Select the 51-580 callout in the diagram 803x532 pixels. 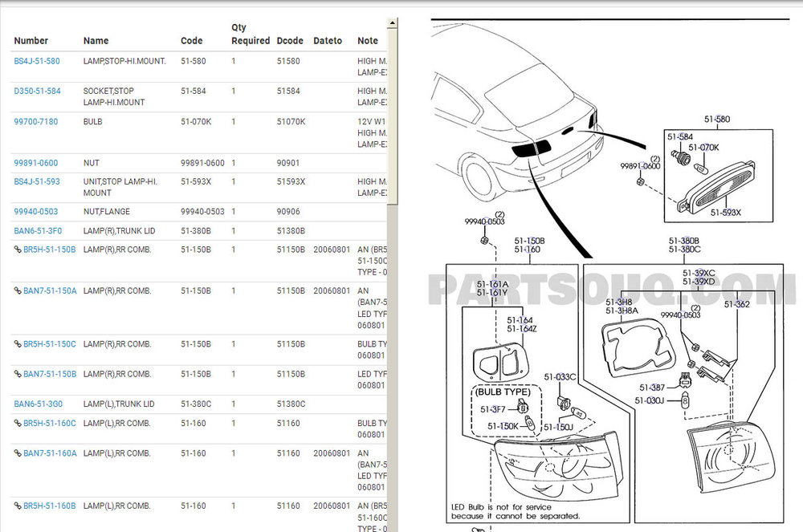tap(717, 120)
